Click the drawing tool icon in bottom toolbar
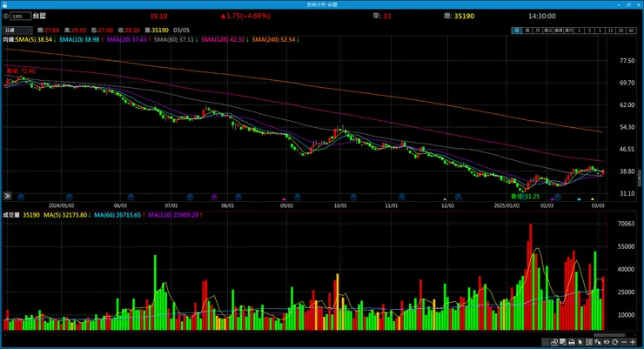 [554, 342]
